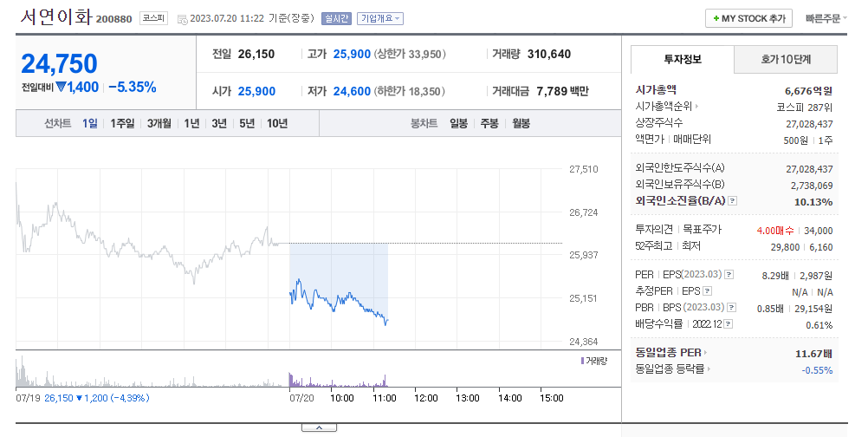868x437 pixels.
Task: Click the 전일 value 26,150
Action: pos(256,55)
